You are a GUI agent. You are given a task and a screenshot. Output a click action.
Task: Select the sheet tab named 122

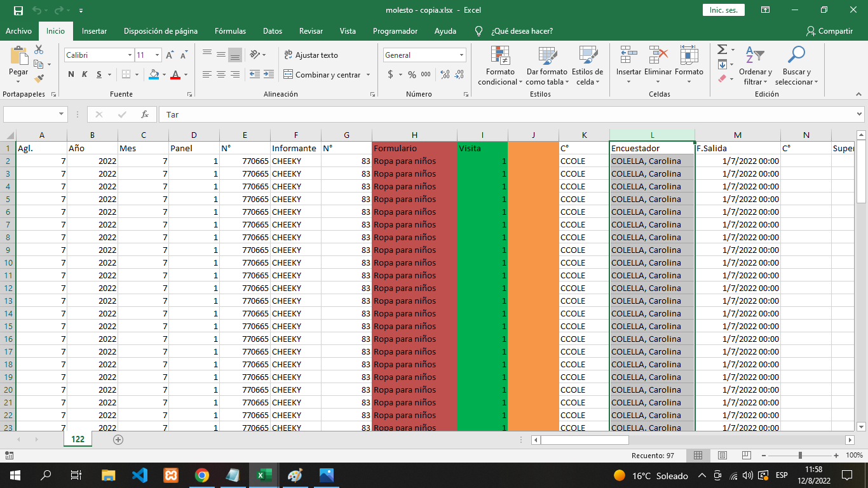[x=78, y=439]
